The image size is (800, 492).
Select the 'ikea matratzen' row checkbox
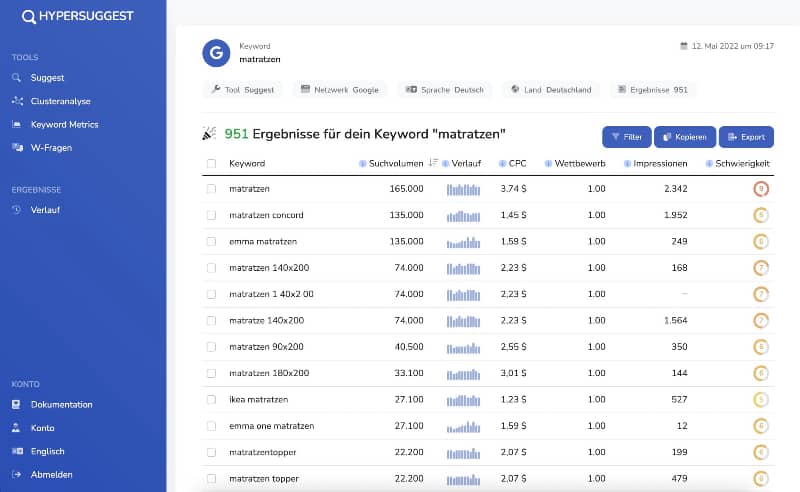click(211, 399)
